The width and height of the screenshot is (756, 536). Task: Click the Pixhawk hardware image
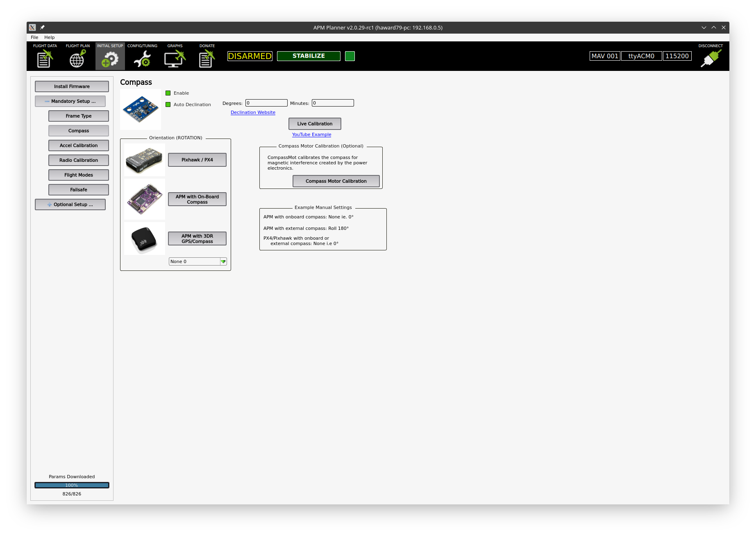[x=145, y=160]
